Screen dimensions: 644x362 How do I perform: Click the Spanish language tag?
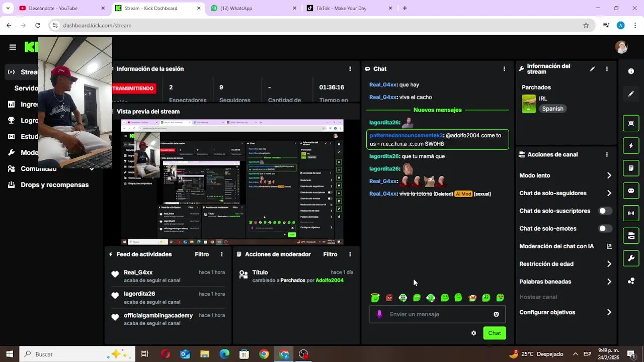click(552, 109)
